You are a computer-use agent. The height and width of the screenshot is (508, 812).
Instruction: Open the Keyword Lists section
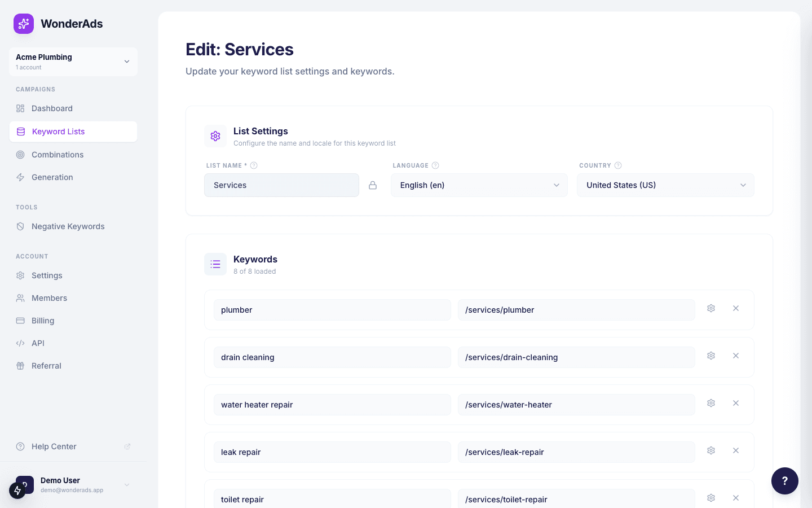click(58, 132)
